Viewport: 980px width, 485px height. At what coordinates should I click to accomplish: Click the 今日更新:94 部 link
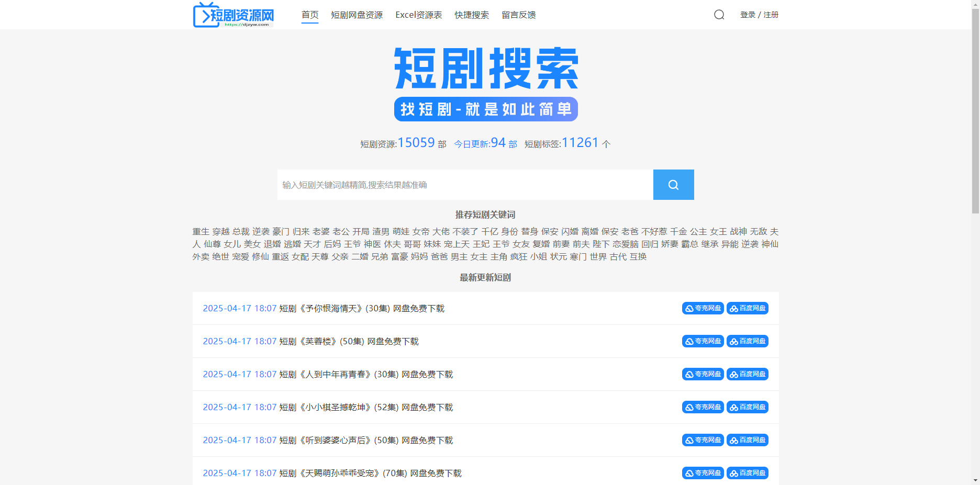[x=485, y=143]
